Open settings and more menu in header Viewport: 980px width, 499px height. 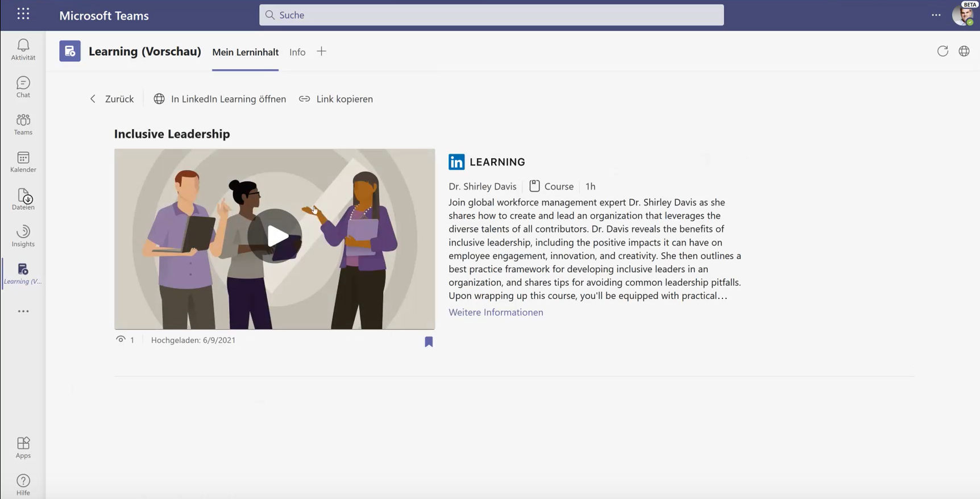pos(936,15)
